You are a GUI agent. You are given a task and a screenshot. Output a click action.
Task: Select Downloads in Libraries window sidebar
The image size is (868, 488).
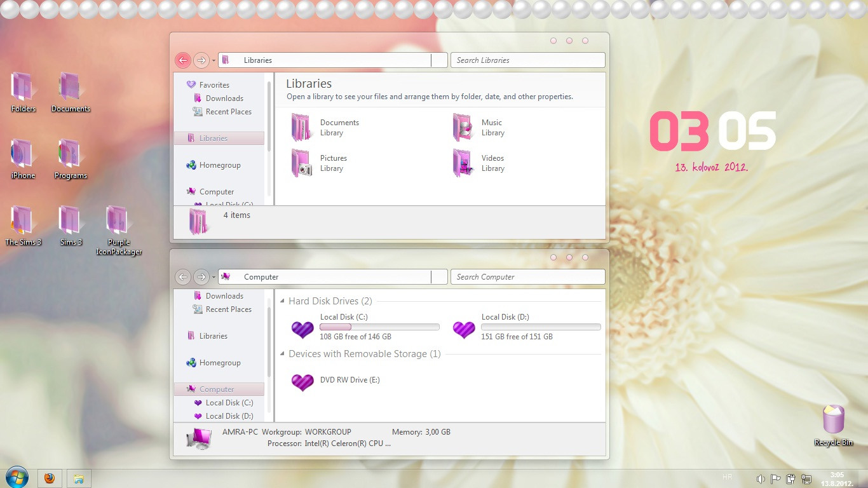pos(219,98)
